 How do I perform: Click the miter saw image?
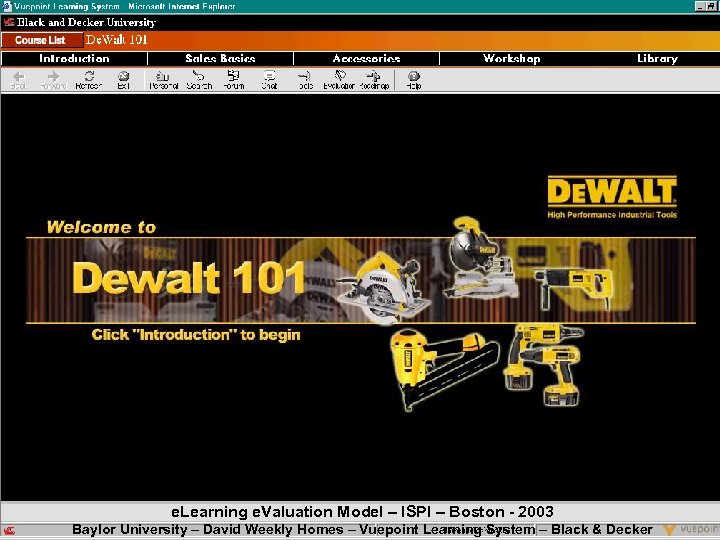(x=480, y=257)
